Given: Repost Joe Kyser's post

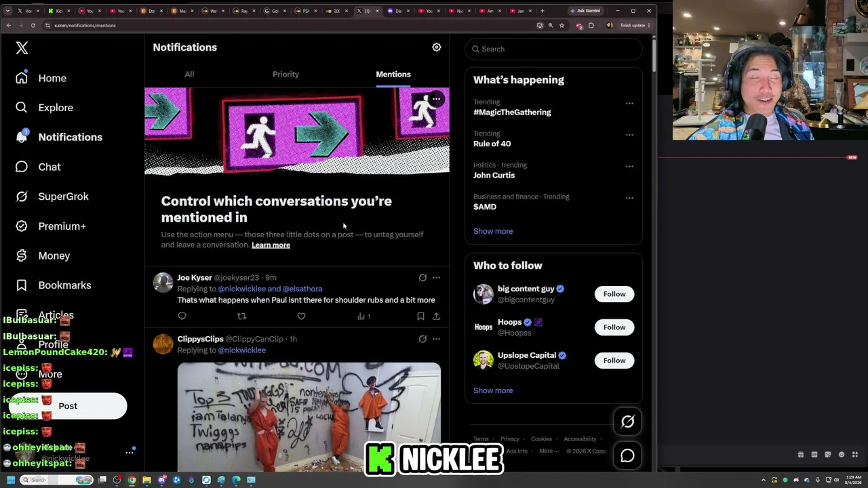Looking at the screenshot, I should (241, 317).
